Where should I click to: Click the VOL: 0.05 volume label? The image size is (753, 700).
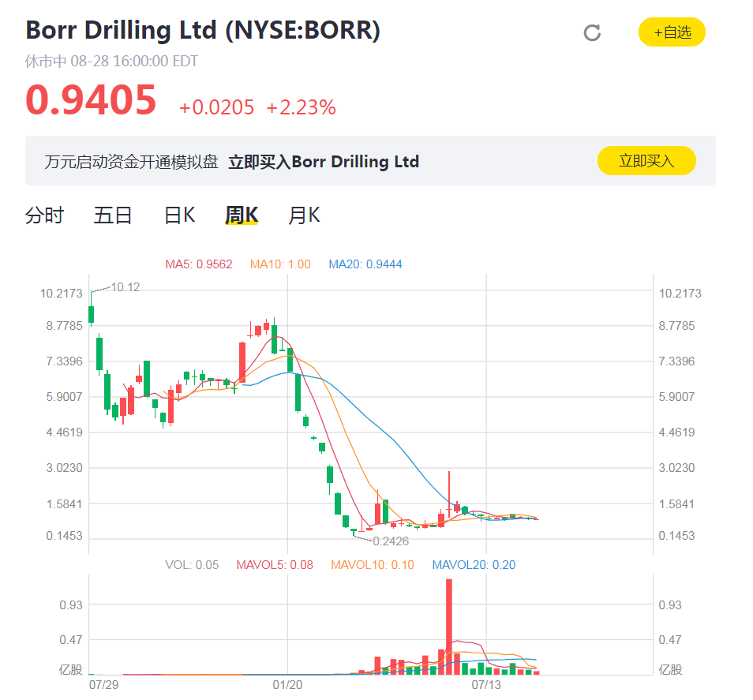(192, 564)
